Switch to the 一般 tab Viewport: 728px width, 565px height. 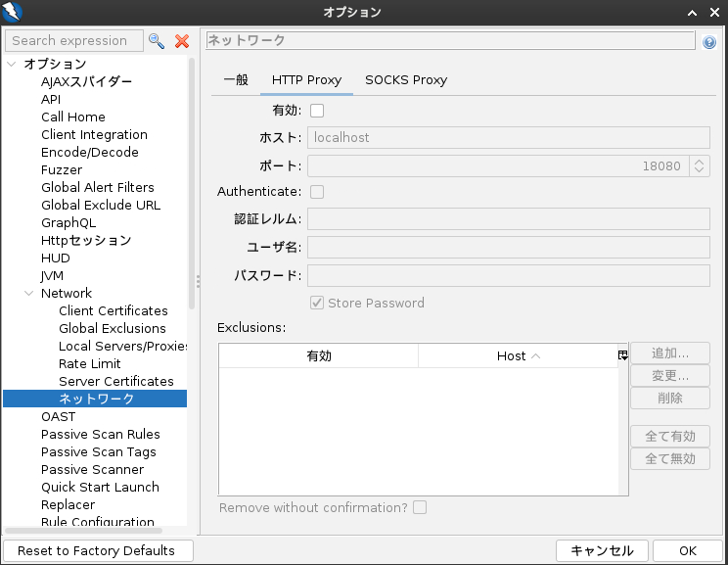[x=236, y=80]
